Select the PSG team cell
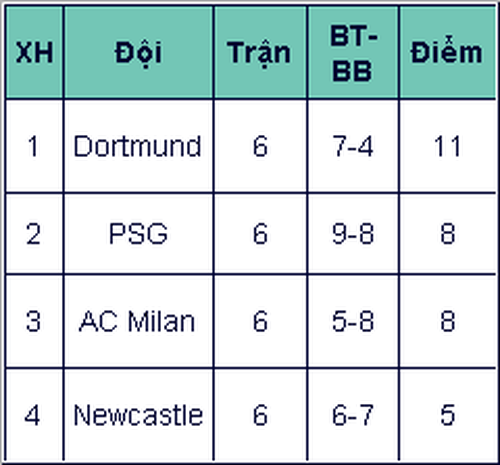 138,234
